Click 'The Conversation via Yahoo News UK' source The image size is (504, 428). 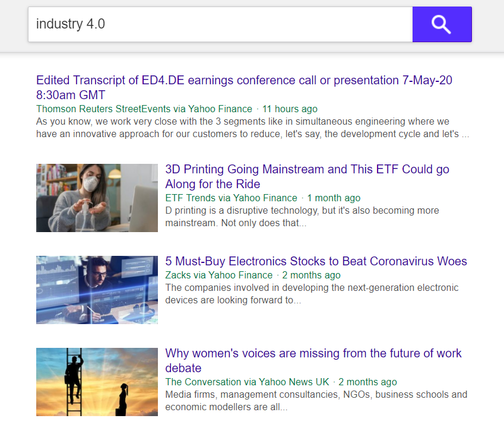[247, 382]
